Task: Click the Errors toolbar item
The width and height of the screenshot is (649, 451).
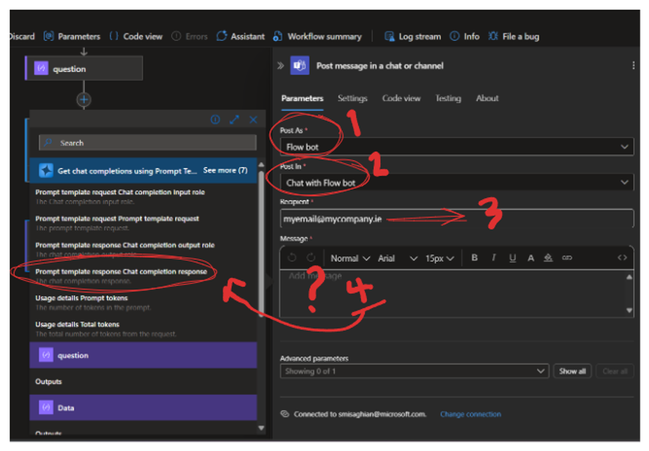Action: 189,36
